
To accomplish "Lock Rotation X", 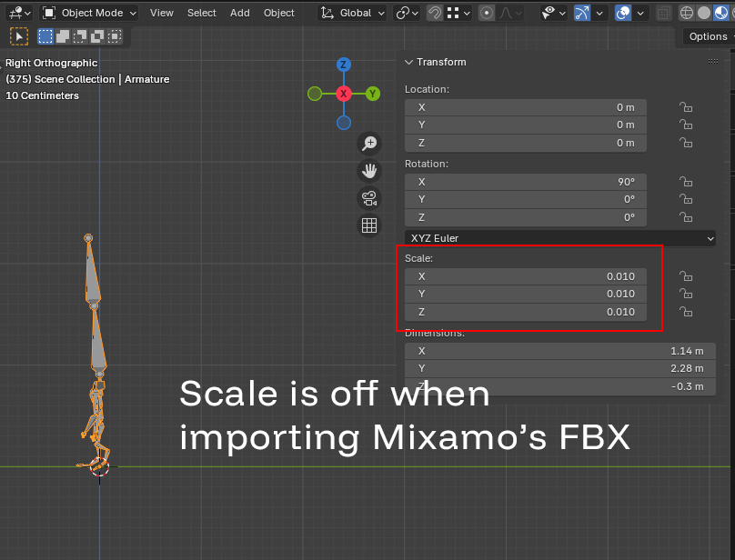I will tap(686, 182).
